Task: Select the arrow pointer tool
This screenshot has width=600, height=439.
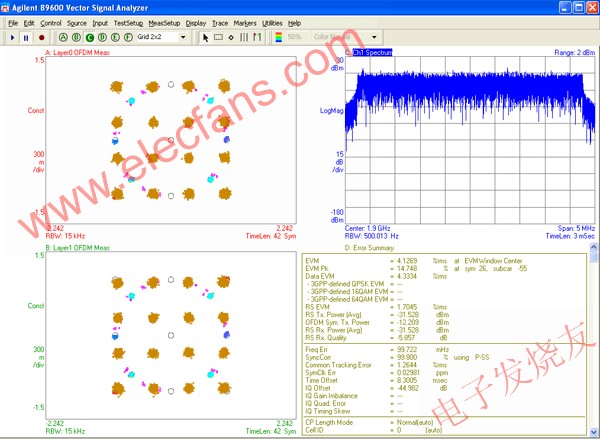Action: (206, 37)
